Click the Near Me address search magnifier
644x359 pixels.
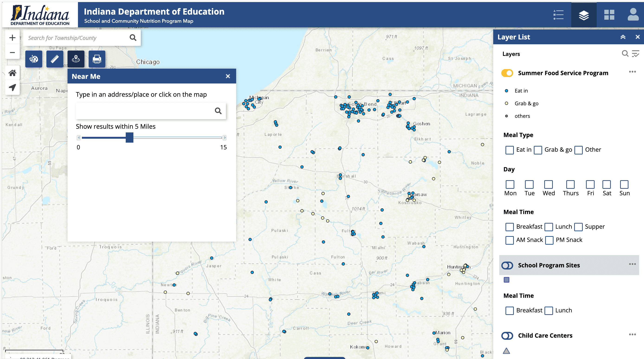218,111
